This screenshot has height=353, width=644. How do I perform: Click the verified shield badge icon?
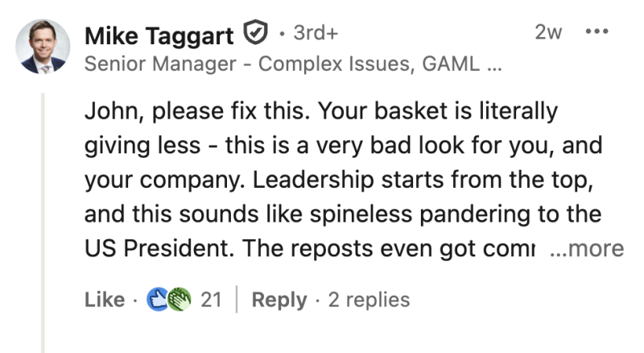coord(255,35)
